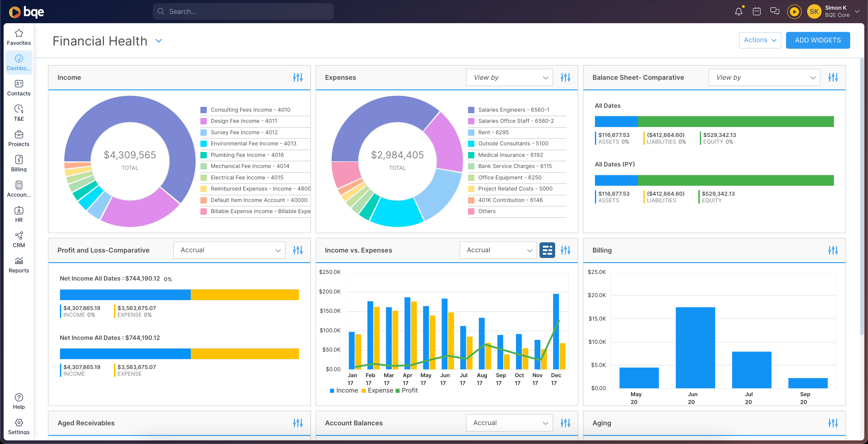
Task: Open Contacts from the sidebar
Action: pyautogui.click(x=18, y=88)
